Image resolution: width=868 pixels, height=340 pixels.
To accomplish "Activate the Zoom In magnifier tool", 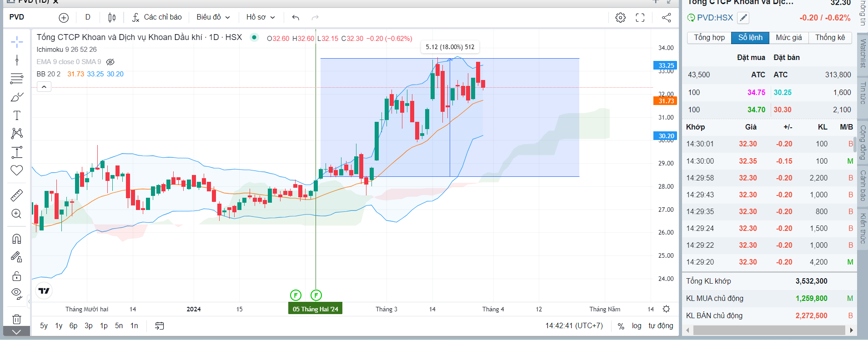I will 17,214.
